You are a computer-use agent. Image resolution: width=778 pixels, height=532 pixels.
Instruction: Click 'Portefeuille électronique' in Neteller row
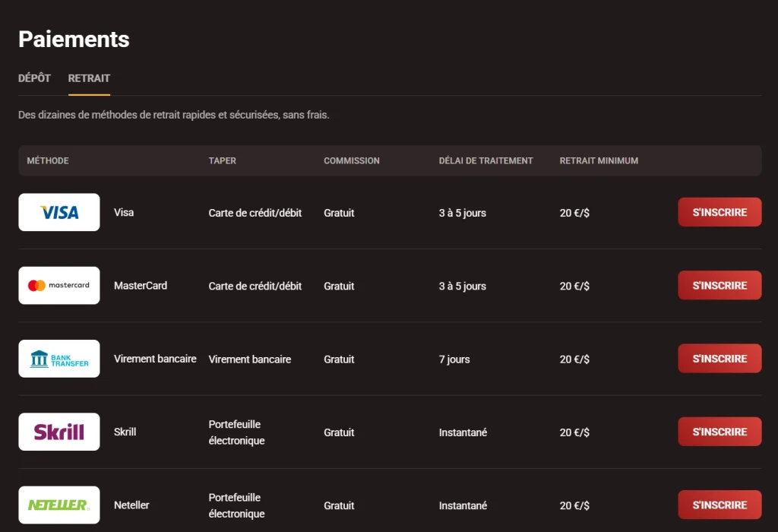tap(237, 505)
